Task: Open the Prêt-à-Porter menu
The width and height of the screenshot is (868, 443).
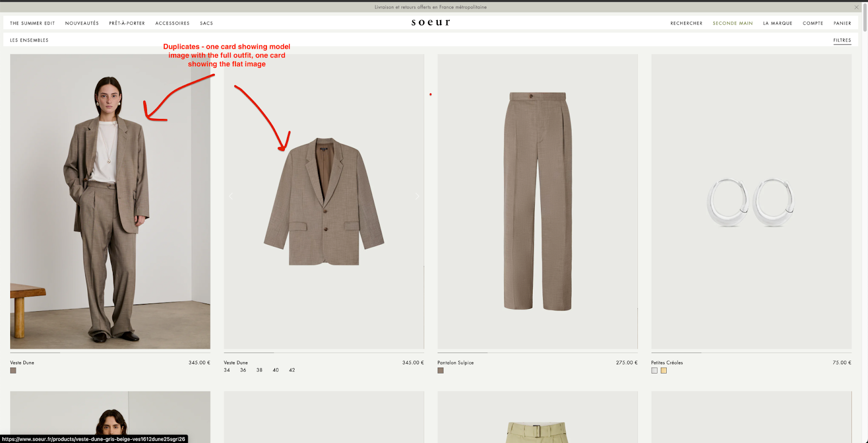Action: click(127, 23)
